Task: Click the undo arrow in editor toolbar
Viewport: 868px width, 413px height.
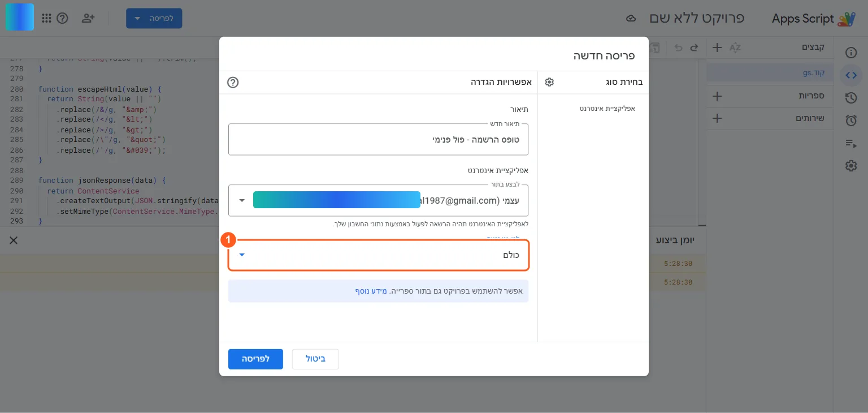Action: [678, 48]
